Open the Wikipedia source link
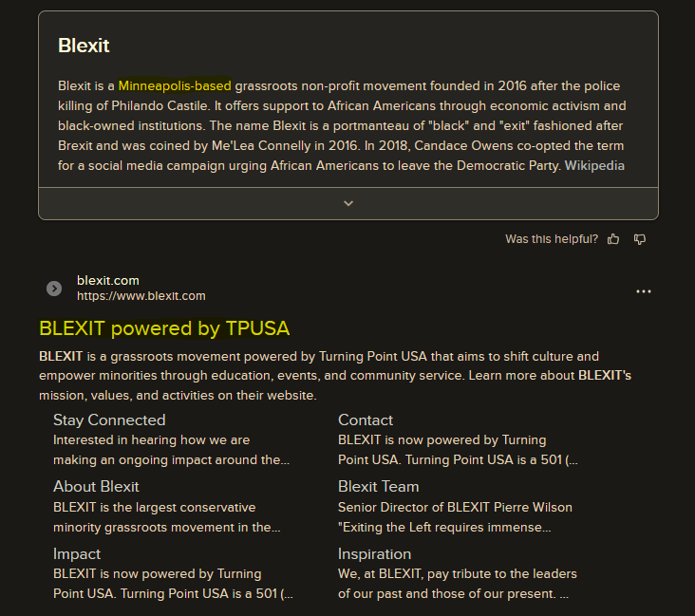 [594, 166]
